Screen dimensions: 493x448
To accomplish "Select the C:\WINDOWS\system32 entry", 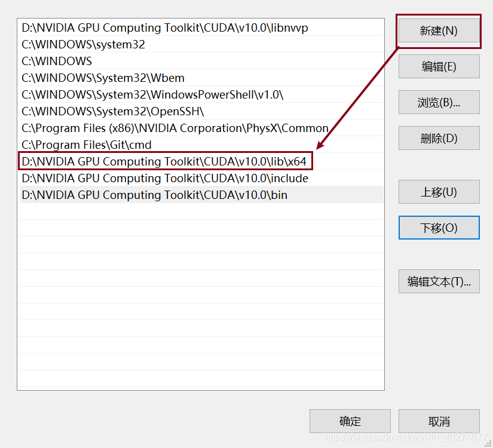I will tap(201, 44).
